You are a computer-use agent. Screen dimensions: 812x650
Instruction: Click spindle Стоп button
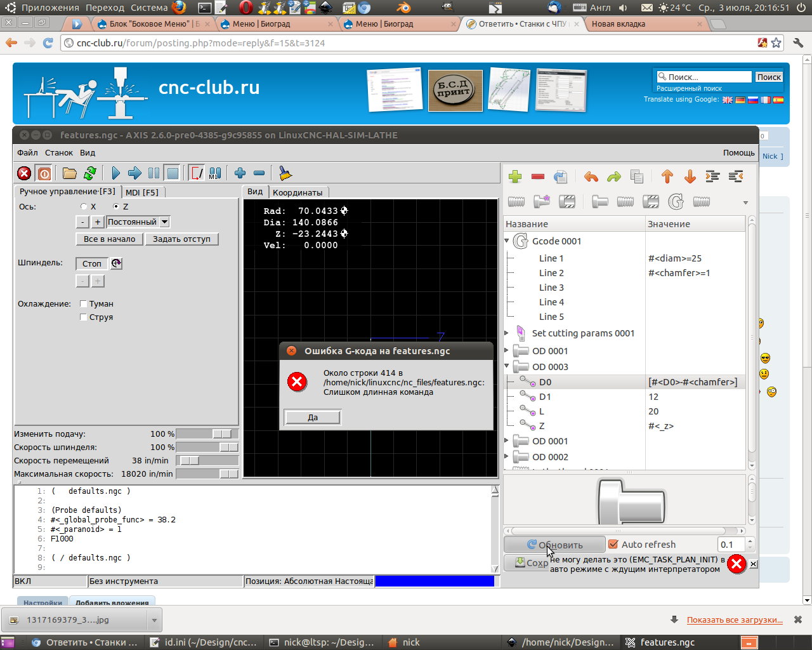92,263
